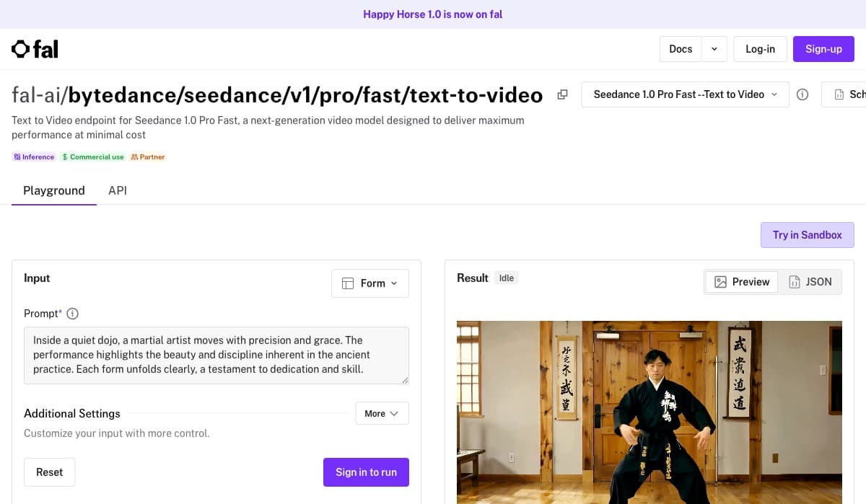Click the Reset button
866x504 pixels.
(x=50, y=472)
